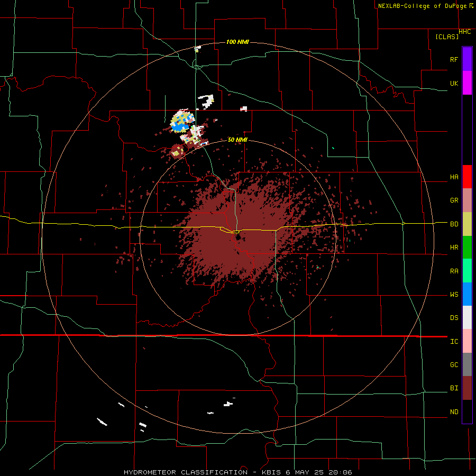
Task: Click the [CLAS] label above legend
Action: (447, 36)
